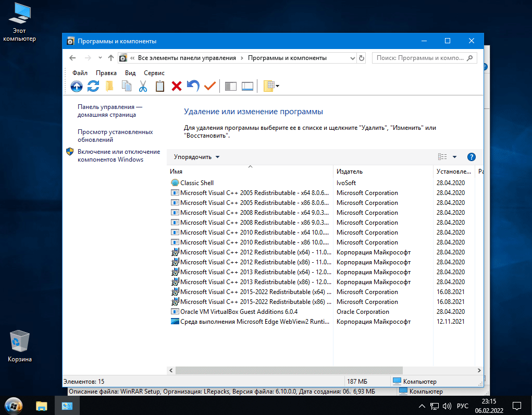Viewport: 532px width, 415px height.
Task: Click the Copy toolbar icon
Action: click(127, 86)
